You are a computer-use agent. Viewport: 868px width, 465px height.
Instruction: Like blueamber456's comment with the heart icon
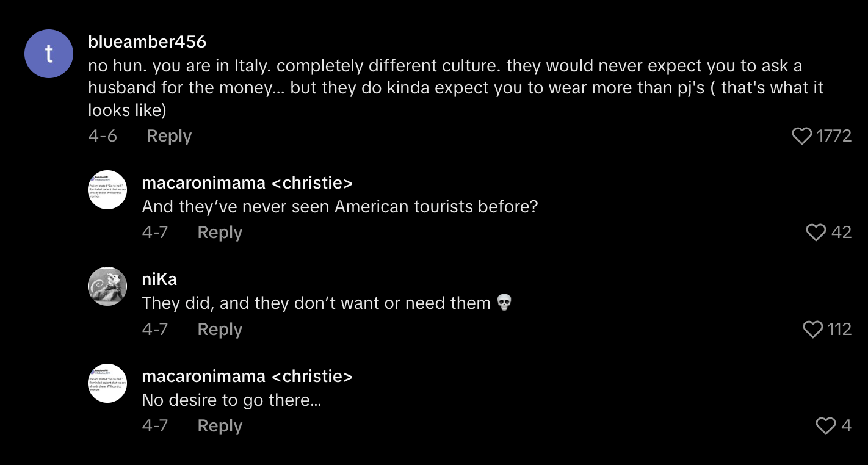pyautogui.click(x=801, y=136)
